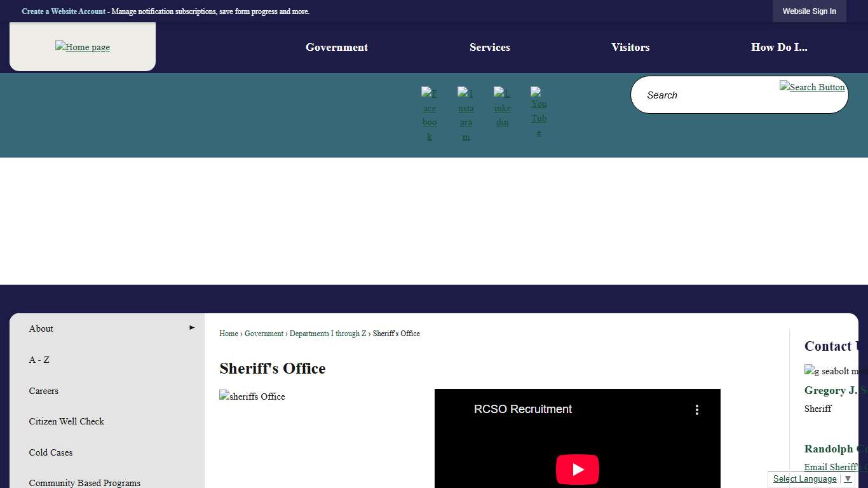Open Cold Cases sidebar item
This screenshot has width=868, height=488.
[x=51, y=452]
